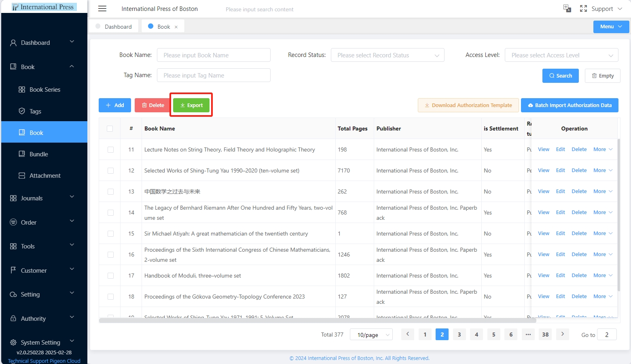This screenshot has width=631, height=364.
Task: Go to page 3
Action: (x=459, y=335)
